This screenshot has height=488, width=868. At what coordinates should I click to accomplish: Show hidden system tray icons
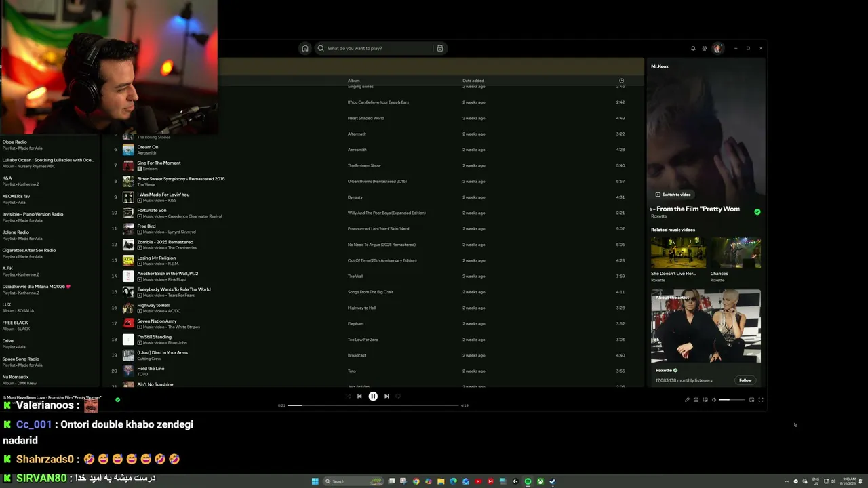[x=787, y=481]
